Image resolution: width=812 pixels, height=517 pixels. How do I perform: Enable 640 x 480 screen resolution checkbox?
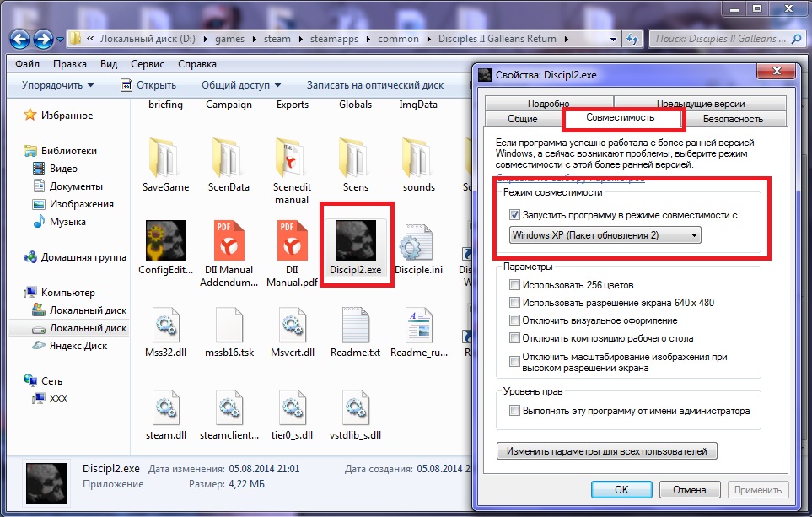click(x=515, y=303)
